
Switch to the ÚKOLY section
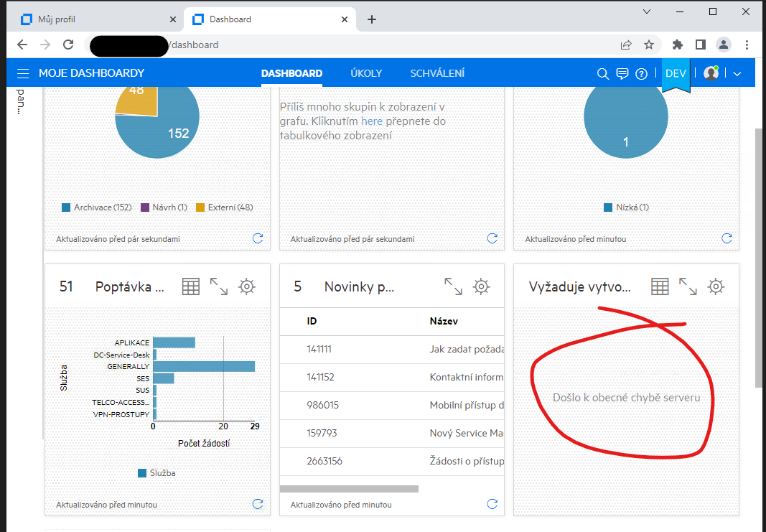tap(366, 73)
